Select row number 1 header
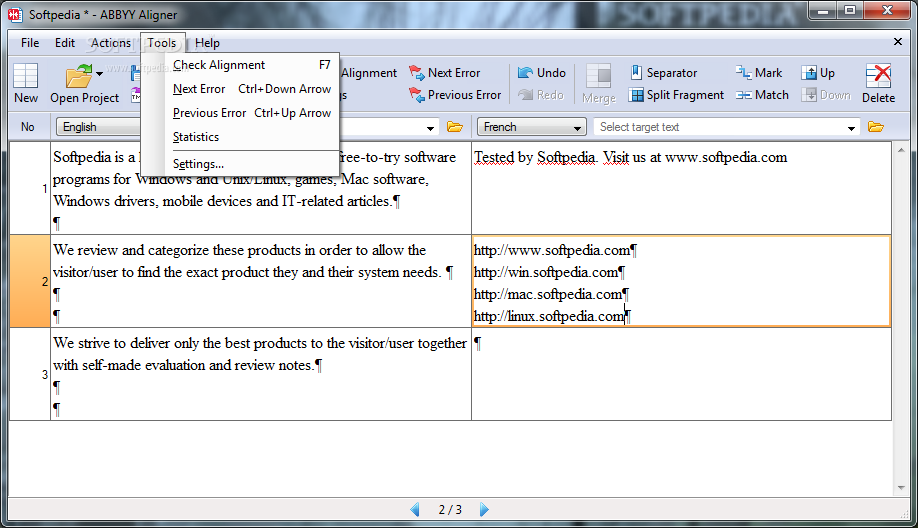Image resolution: width=918 pixels, height=528 pixels. [30, 188]
